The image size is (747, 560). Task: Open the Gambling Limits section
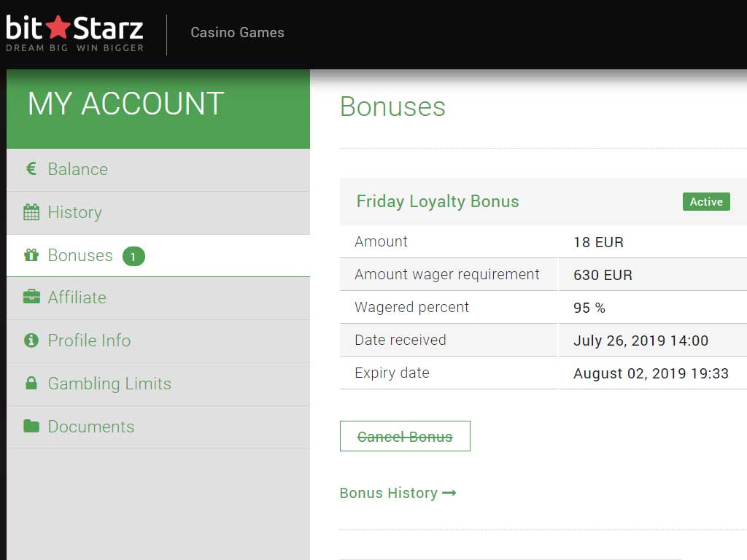coord(109,384)
